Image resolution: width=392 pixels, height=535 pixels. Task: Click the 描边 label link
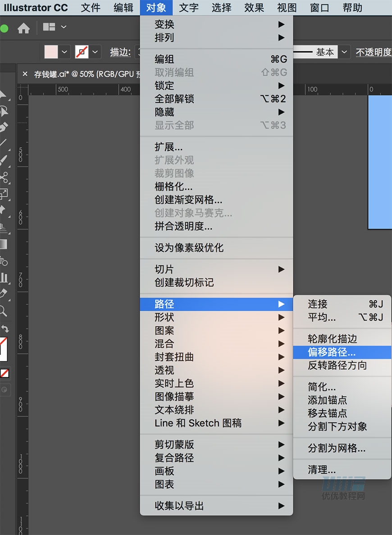tap(120, 52)
